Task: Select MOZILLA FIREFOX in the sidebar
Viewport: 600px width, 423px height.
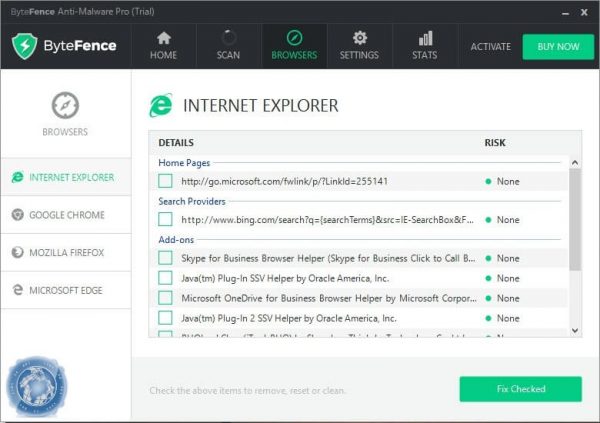Action: [x=67, y=253]
